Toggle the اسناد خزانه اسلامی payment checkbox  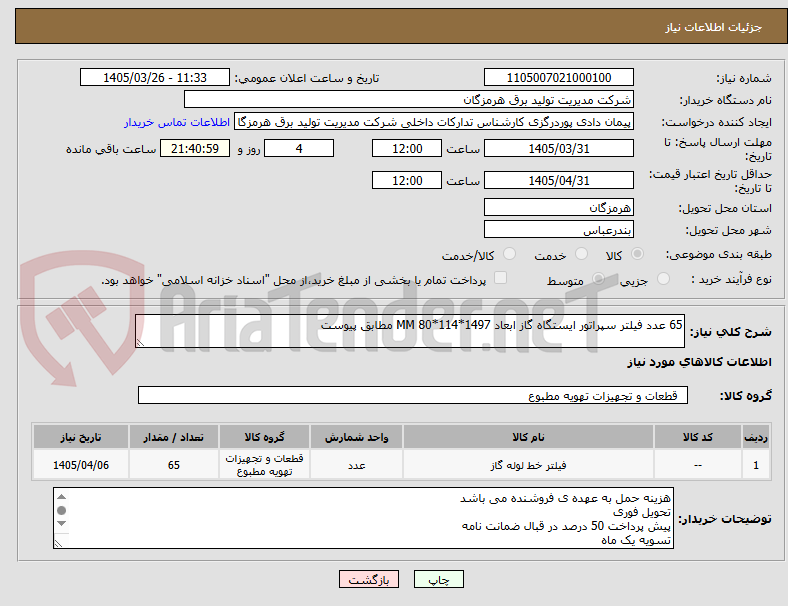[x=501, y=278]
